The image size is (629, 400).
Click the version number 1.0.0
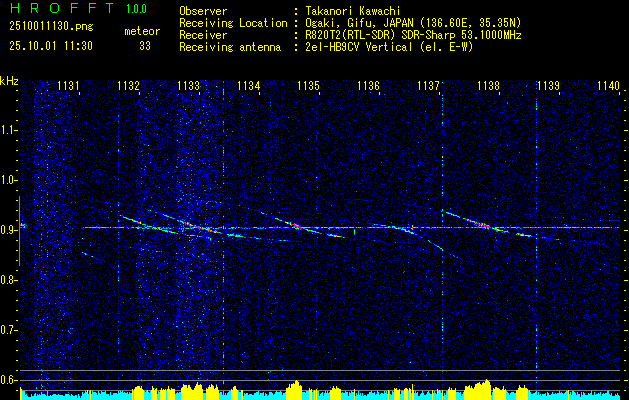[136, 8]
